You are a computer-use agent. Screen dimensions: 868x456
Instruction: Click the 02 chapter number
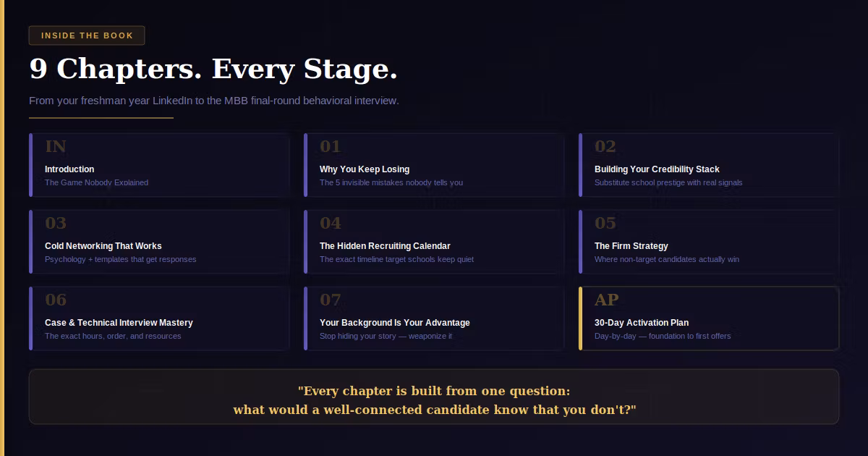click(x=605, y=147)
